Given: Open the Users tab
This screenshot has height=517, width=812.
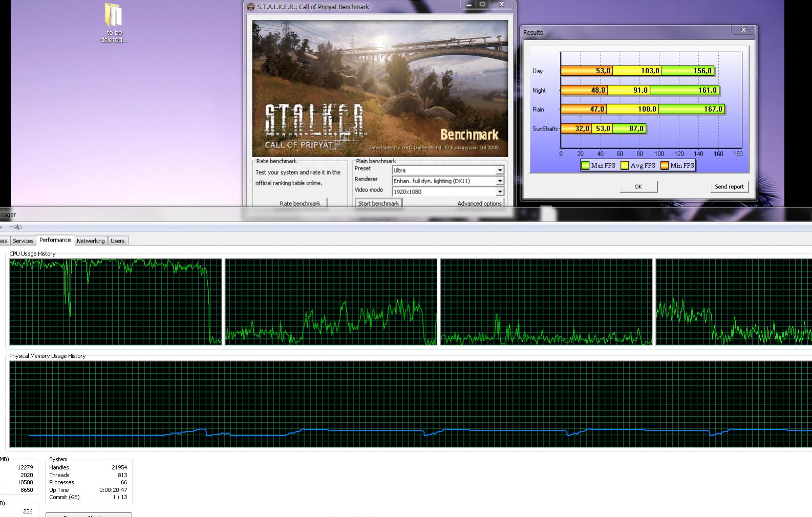Looking at the screenshot, I should (x=118, y=241).
